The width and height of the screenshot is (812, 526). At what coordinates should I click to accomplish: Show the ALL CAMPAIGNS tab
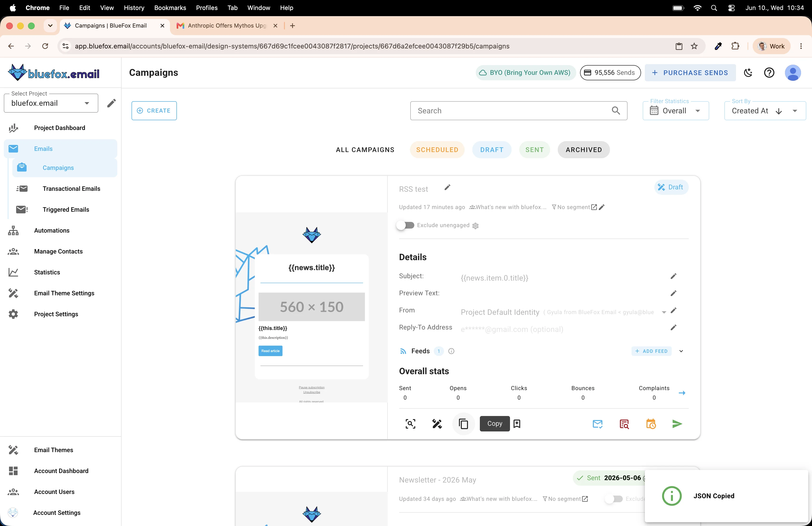(365, 149)
